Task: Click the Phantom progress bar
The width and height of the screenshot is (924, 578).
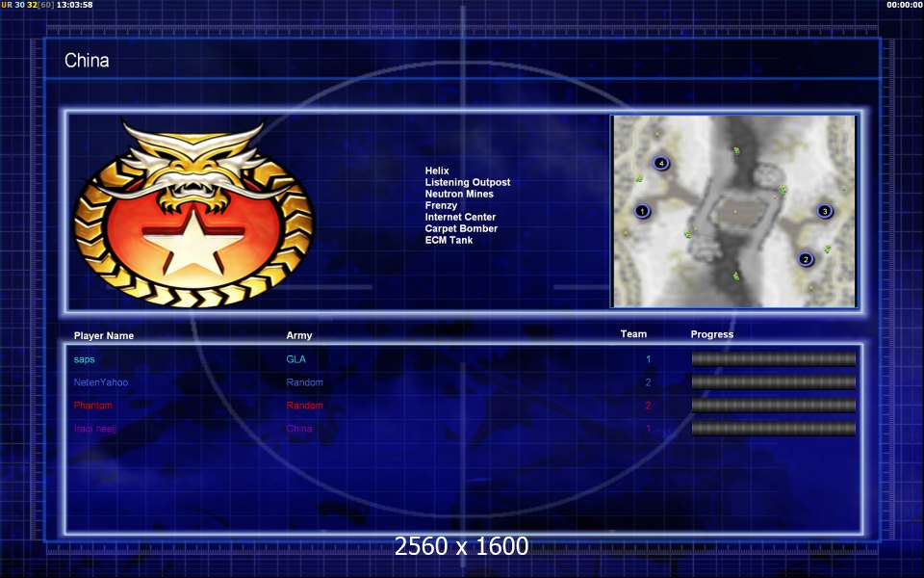Action: (x=773, y=405)
